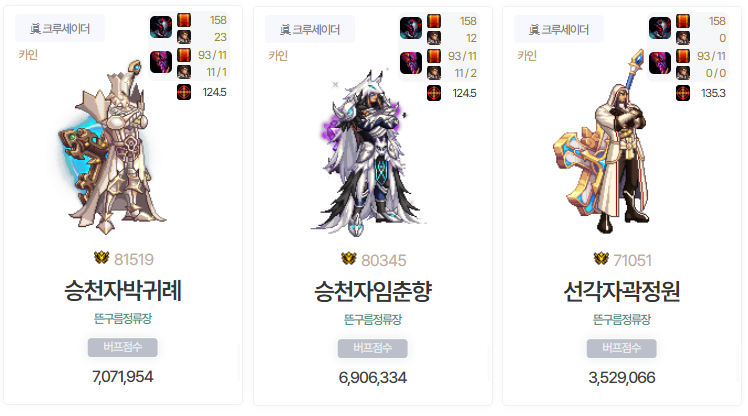Click the purple skill icon on 승천자임춘향 card

(411, 63)
